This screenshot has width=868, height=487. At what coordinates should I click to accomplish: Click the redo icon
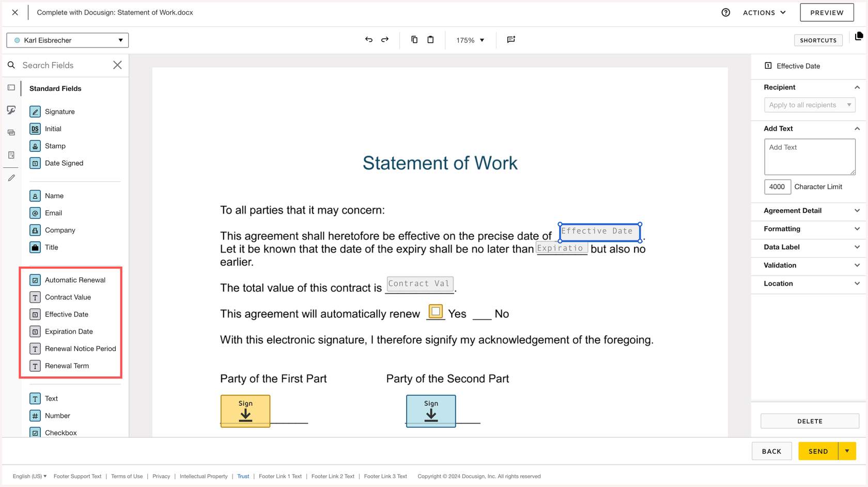385,40
